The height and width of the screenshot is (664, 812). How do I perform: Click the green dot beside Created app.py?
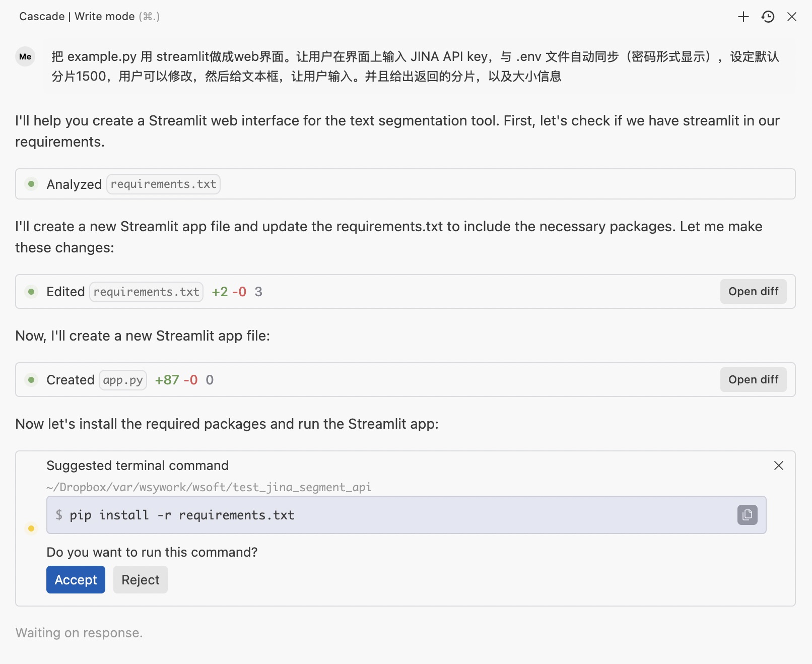31,380
